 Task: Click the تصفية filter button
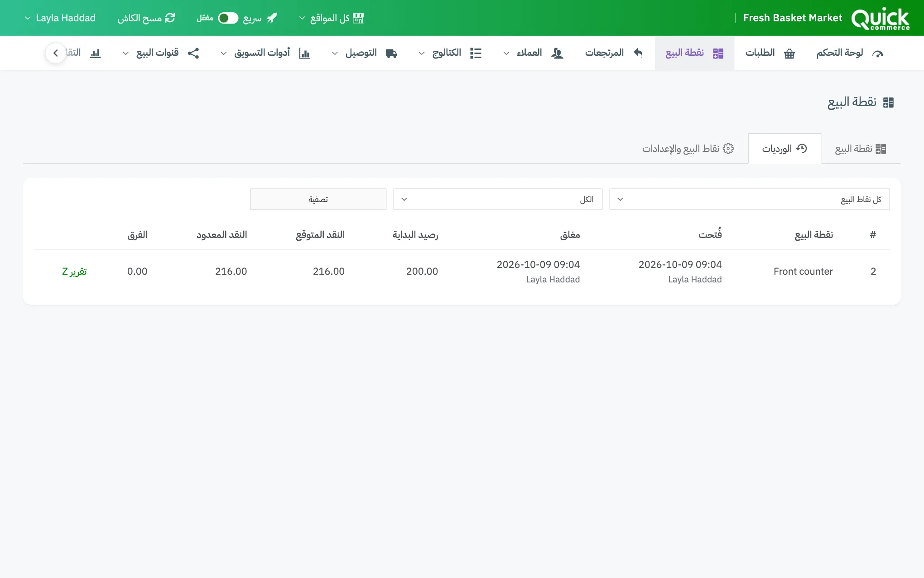[318, 199]
